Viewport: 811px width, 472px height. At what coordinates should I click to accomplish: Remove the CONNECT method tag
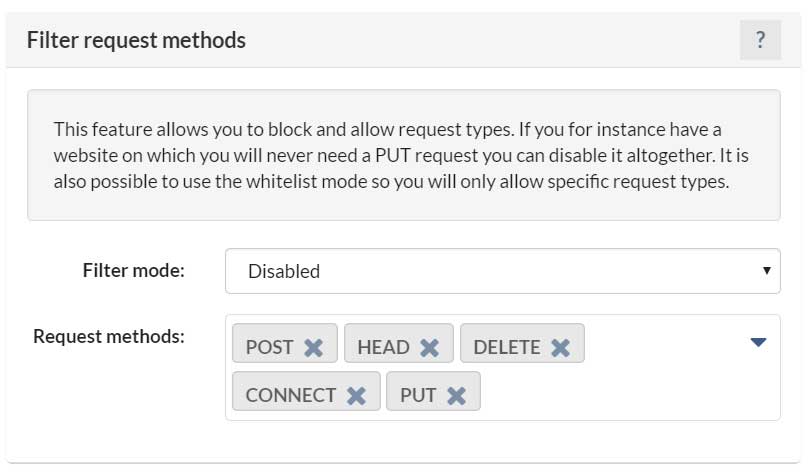[356, 396]
